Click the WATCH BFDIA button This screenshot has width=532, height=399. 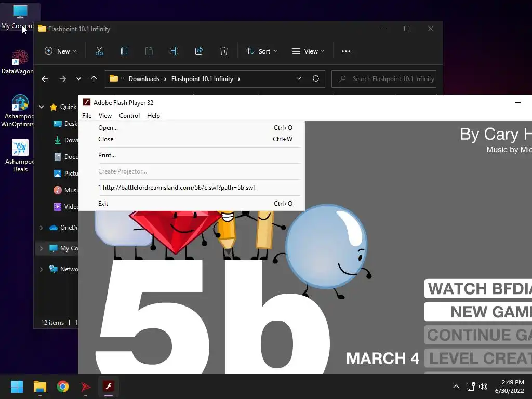pos(478,289)
